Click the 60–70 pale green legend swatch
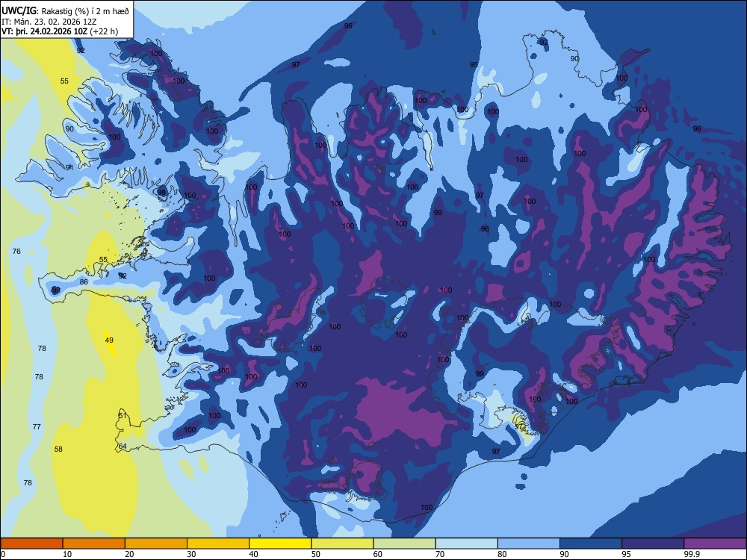747x560 pixels. (x=404, y=544)
